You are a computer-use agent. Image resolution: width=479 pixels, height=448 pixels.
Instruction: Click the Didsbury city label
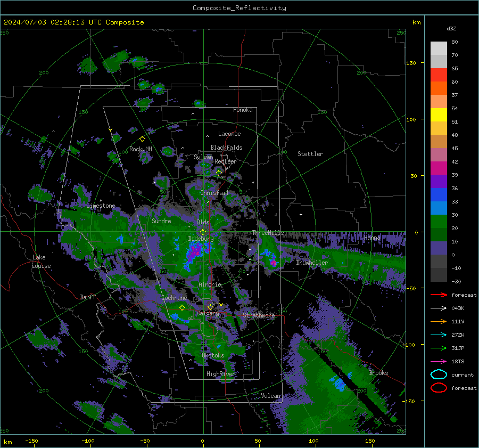pos(201,239)
